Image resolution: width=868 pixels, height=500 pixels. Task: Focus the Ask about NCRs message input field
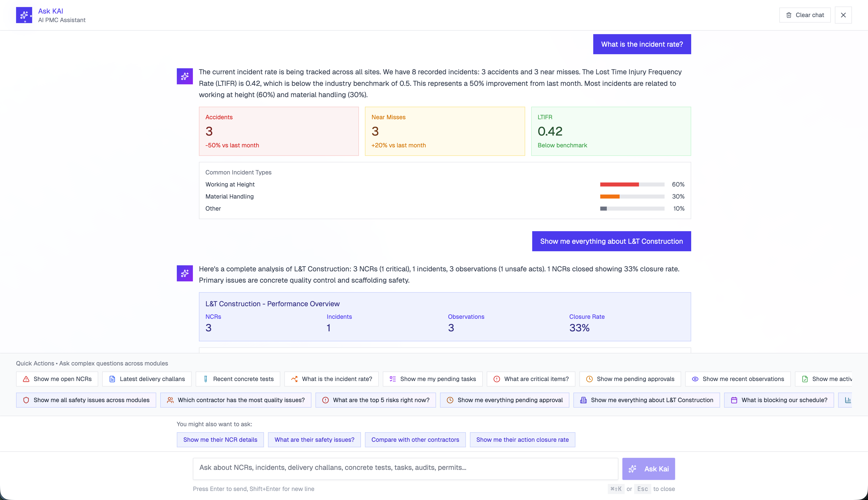[x=405, y=468]
